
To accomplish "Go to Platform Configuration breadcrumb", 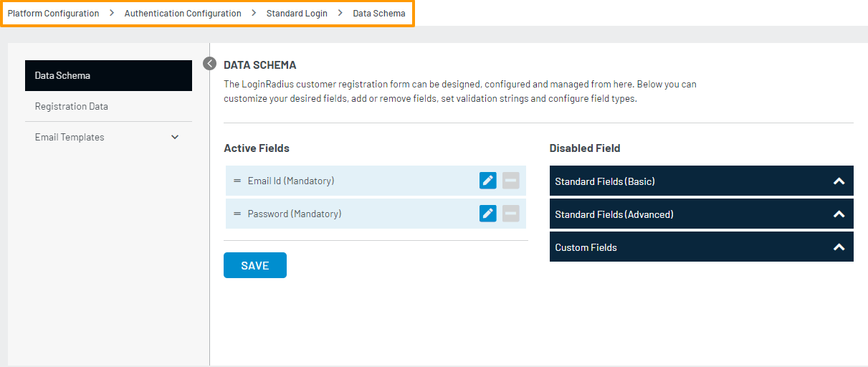I will [53, 14].
